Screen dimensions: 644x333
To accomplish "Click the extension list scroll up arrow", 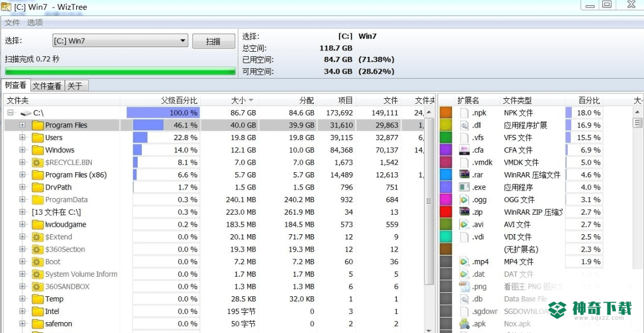I will [x=637, y=112].
